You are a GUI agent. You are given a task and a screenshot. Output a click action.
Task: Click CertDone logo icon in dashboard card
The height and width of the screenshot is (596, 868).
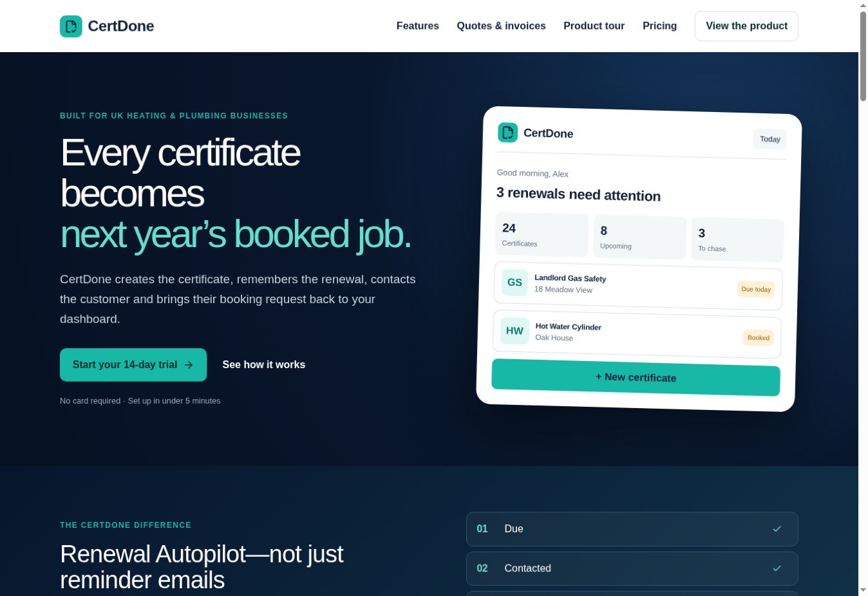[x=508, y=133]
